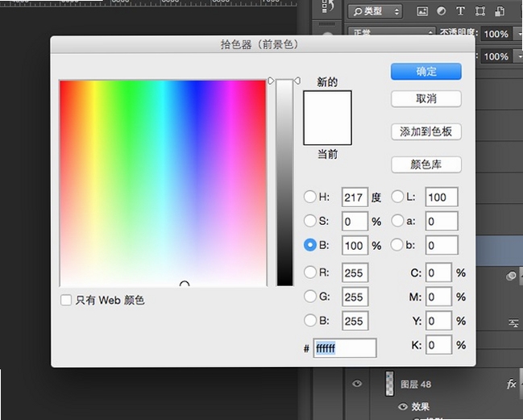Image resolution: width=523 pixels, height=420 pixels.
Task: Toggle visibility of 效果 effects
Action: pyautogui.click(x=403, y=406)
